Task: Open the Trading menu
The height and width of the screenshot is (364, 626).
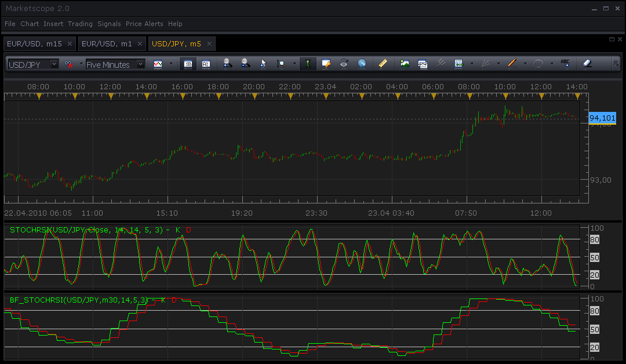Action: [x=80, y=24]
